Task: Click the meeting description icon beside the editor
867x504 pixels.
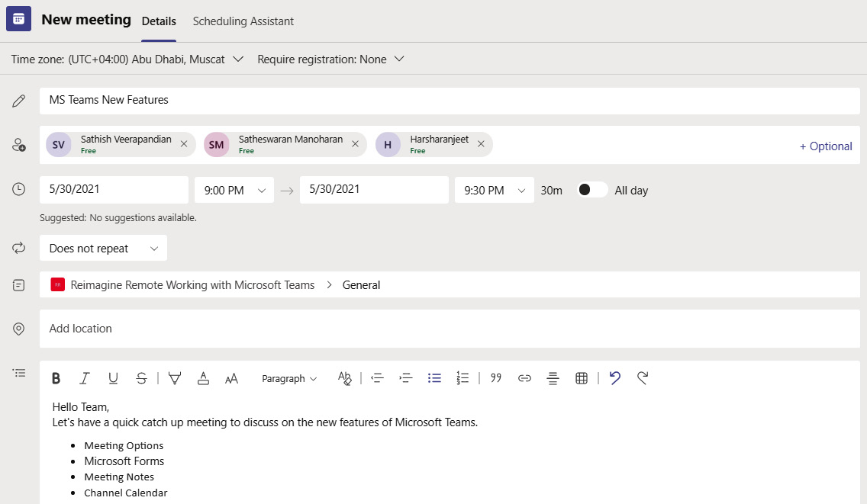Action: pyautogui.click(x=19, y=373)
